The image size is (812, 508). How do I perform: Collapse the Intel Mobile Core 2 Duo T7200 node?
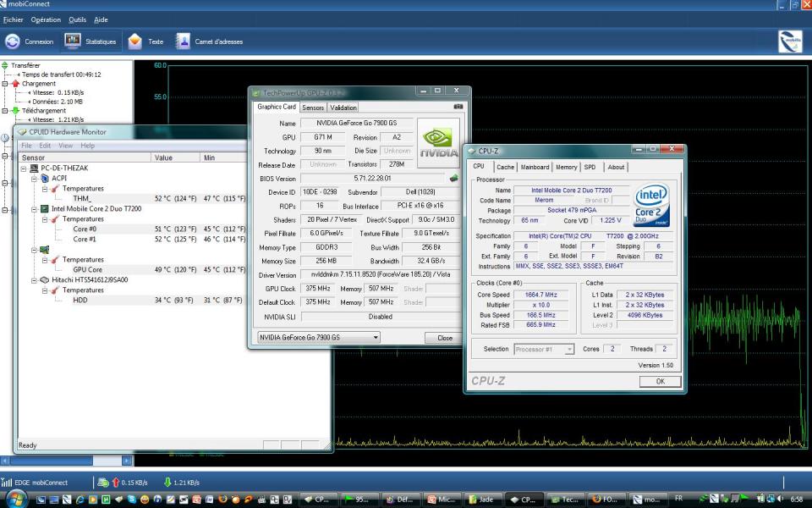pyautogui.click(x=34, y=209)
